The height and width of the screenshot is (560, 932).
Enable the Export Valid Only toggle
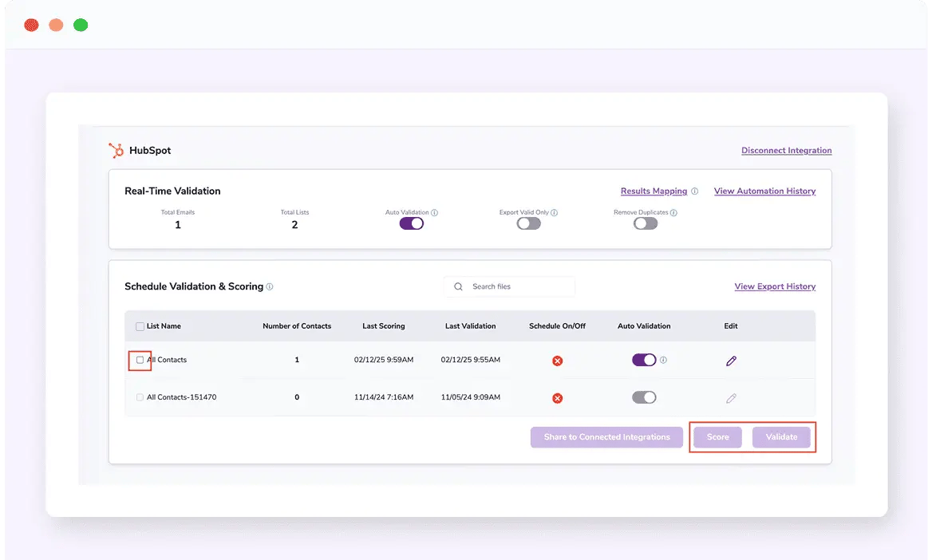pos(528,223)
